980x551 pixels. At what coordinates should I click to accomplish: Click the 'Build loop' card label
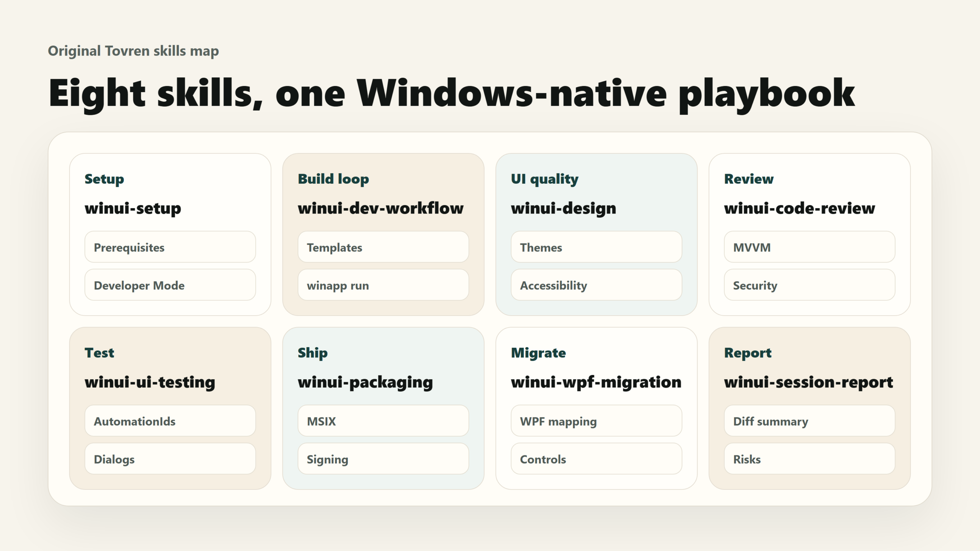click(x=333, y=179)
